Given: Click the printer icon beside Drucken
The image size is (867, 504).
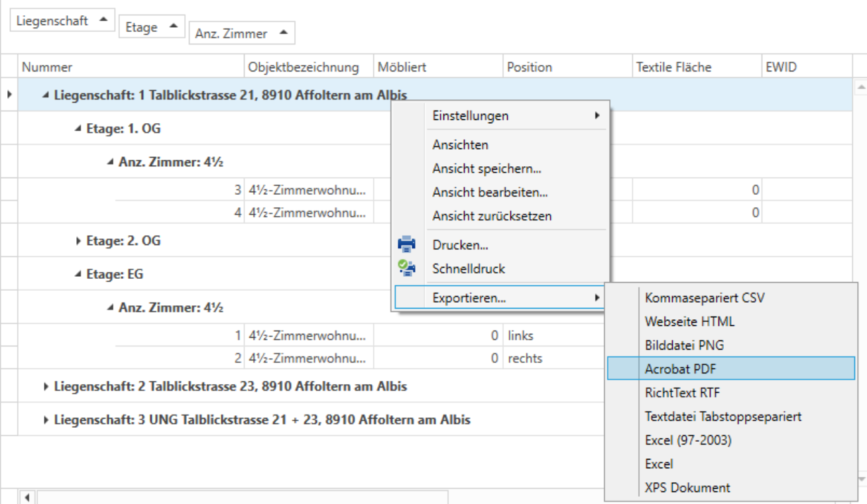Looking at the screenshot, I should (406, 245).
